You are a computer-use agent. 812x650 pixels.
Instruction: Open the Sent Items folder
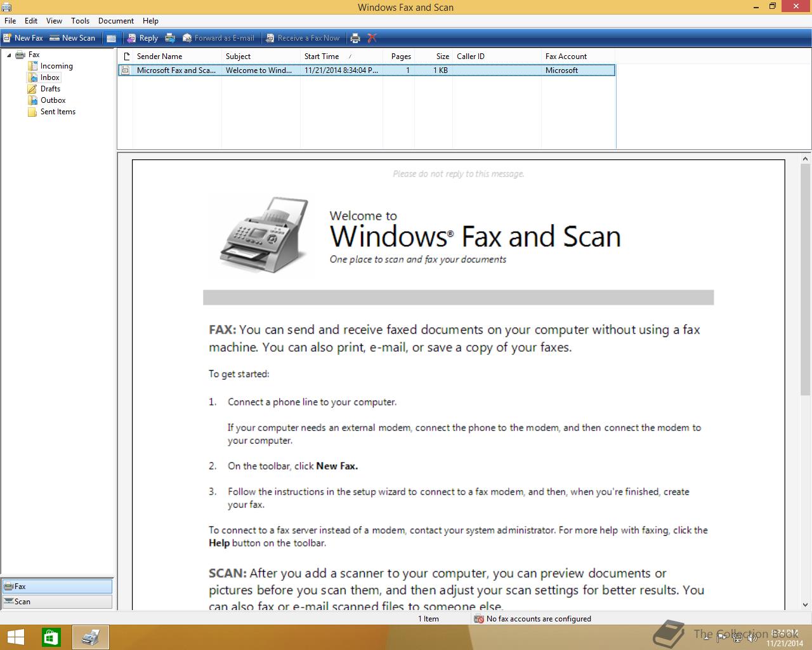[58, 112]
